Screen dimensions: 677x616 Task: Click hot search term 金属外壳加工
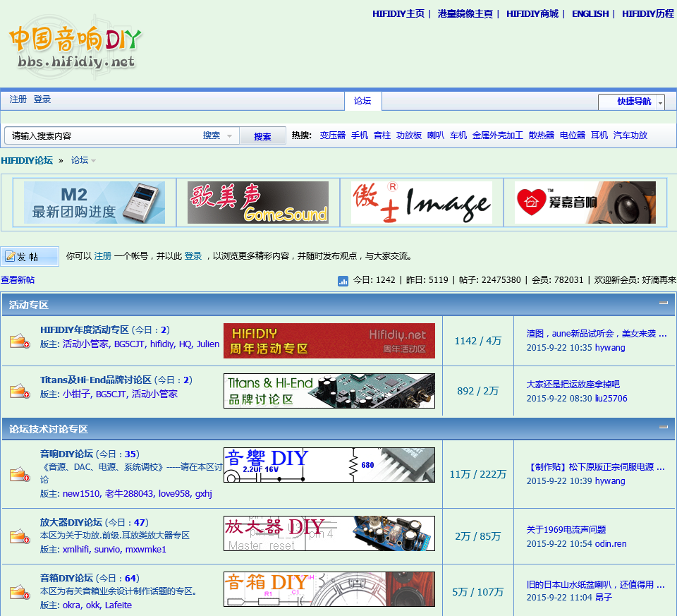497,135
